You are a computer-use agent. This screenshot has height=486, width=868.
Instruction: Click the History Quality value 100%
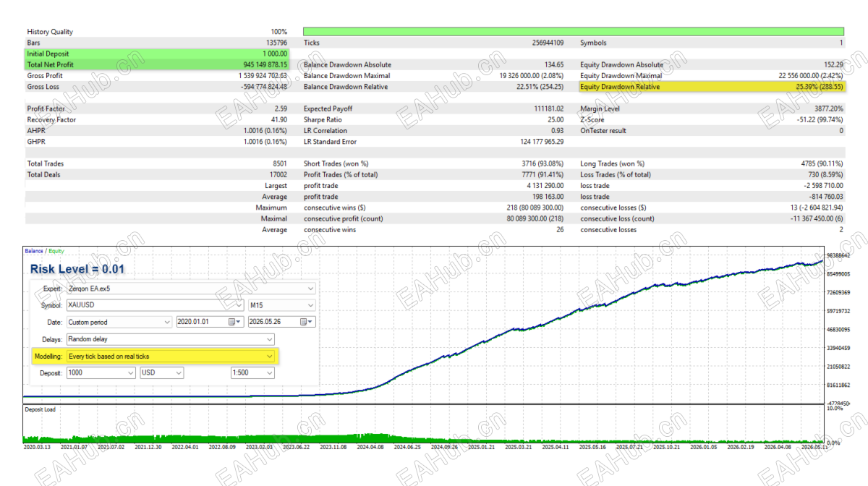pyautogui.click(x=279, y=32)
